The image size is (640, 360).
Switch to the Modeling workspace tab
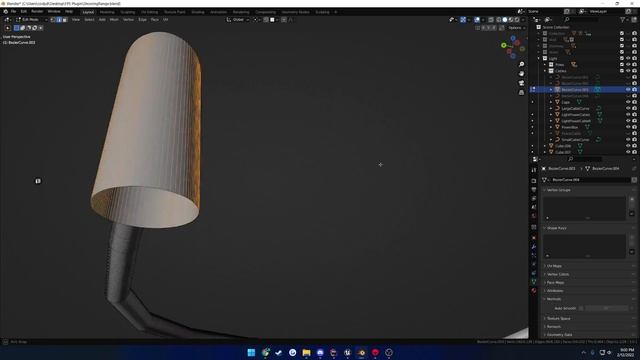click(x=107, y=12)
